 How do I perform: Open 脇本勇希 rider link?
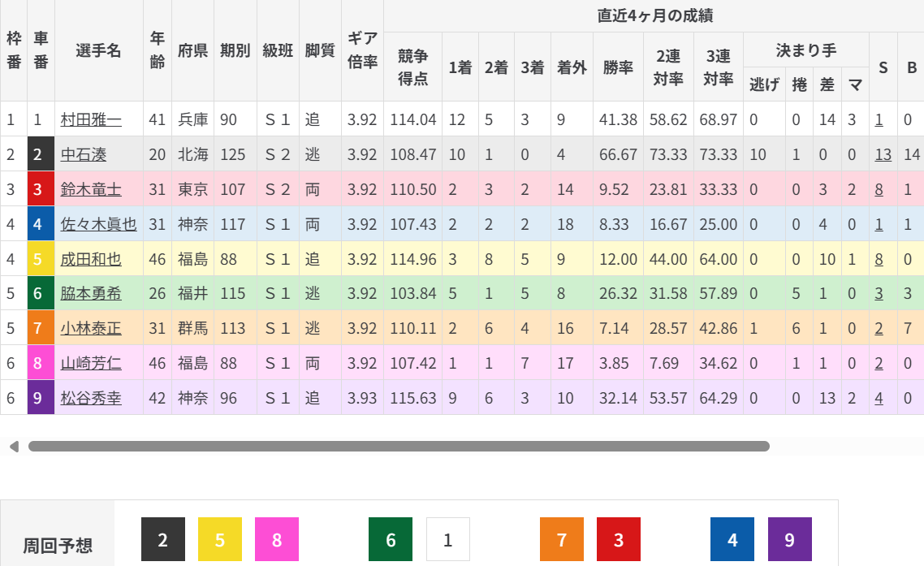91,293
